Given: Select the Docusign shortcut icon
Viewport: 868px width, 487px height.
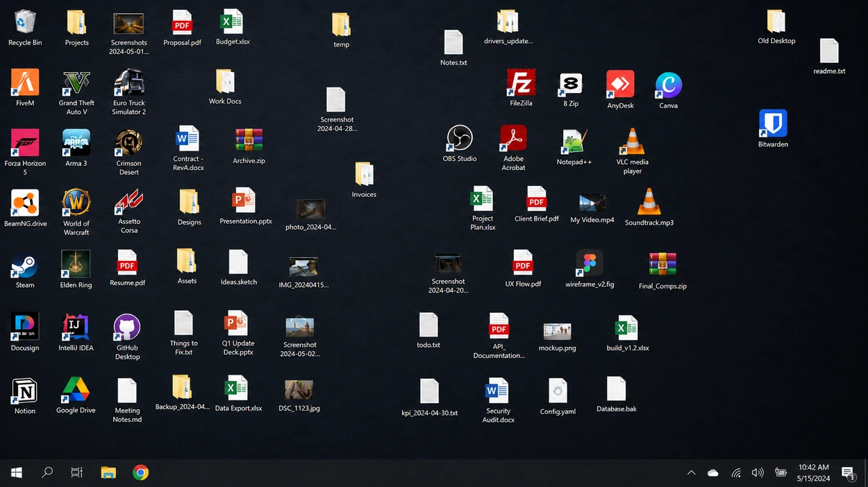Looking at the screenshot, I should pyautogui.click(x=25, y=327).
